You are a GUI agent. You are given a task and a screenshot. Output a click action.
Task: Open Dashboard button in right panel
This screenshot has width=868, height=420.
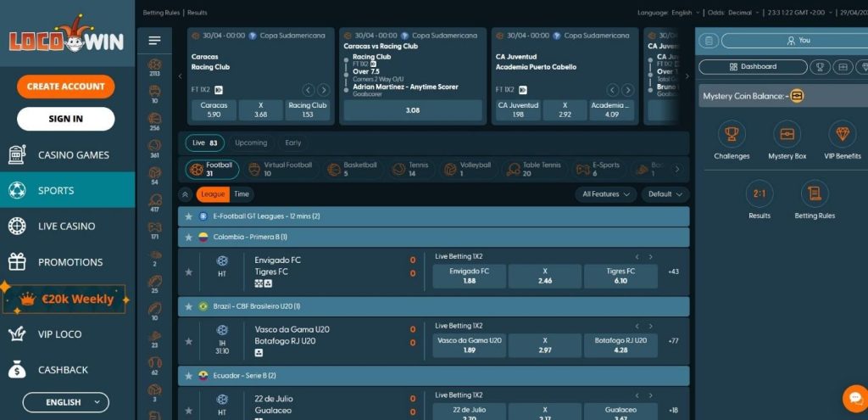[x=753, y=67]
